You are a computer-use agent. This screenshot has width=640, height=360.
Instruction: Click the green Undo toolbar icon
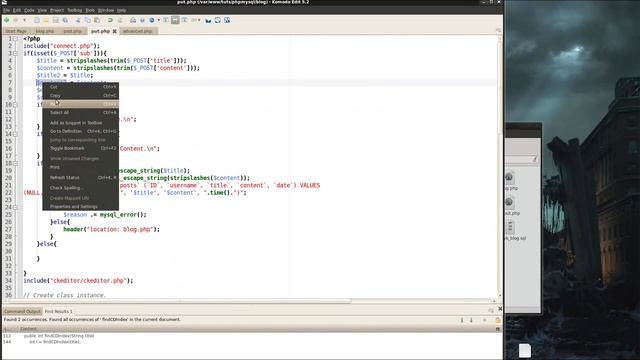(110, 20)
